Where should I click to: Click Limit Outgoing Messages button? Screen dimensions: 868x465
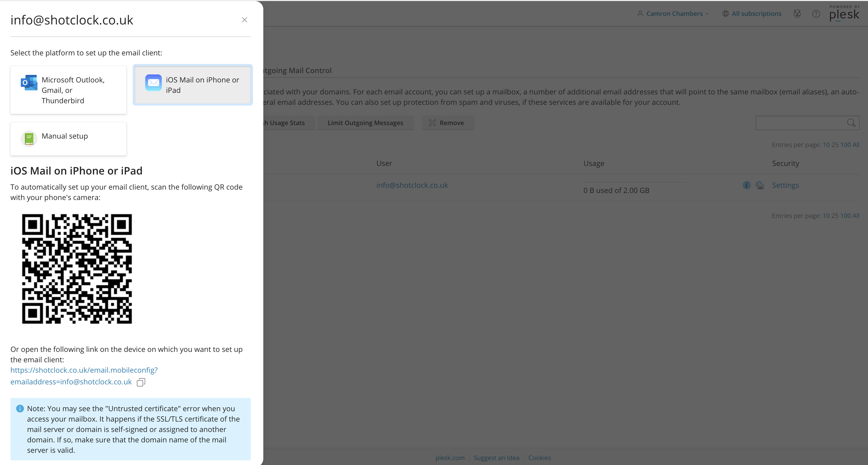pos(365,123)
